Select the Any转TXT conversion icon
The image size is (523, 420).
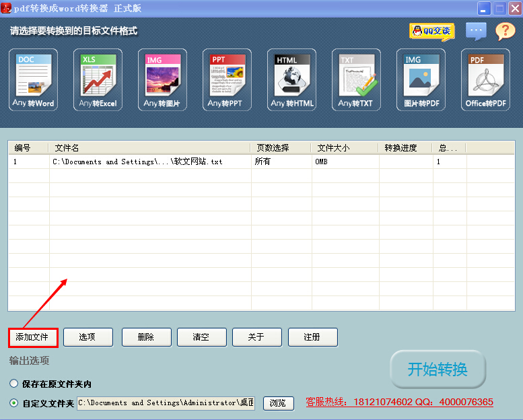pyautogui.click(x=356, y=81)
